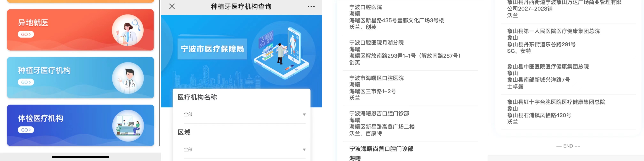Open 宁波市海曙区口腔医院 entry

[x=410, y=88]
